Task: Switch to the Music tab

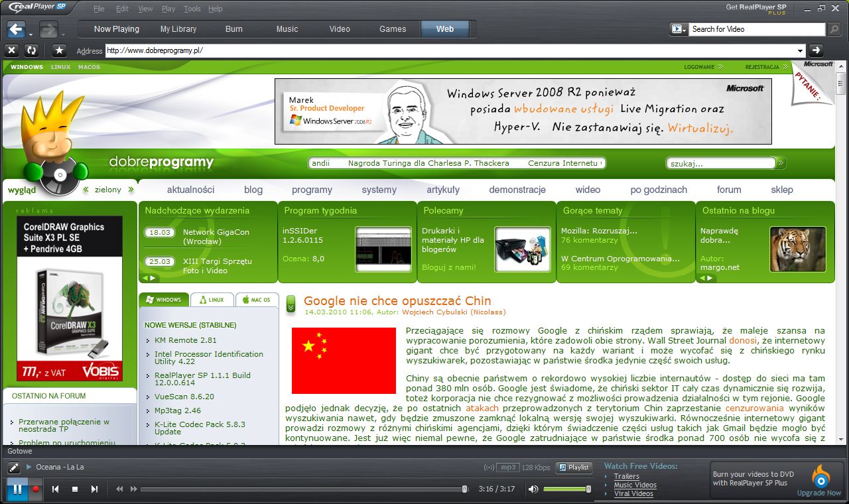Action: pos(287,29)
